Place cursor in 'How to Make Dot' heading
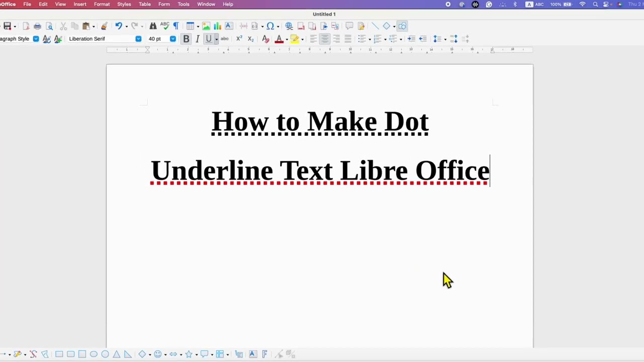The width and height of the screenshot is (644, 362). 320,122
